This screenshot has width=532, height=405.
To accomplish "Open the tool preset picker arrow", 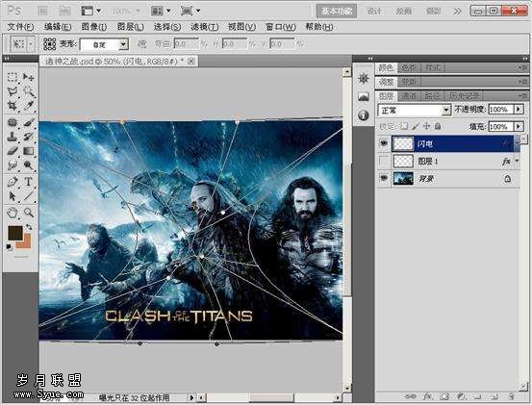I will pyautogui.click(x=31, y=44).
